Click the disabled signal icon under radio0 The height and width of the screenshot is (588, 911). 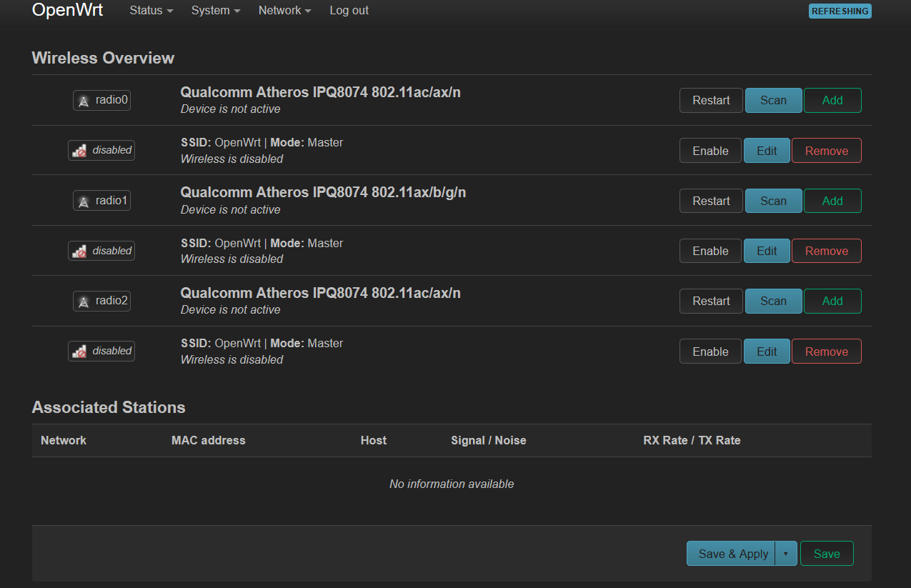click(101, 151)
